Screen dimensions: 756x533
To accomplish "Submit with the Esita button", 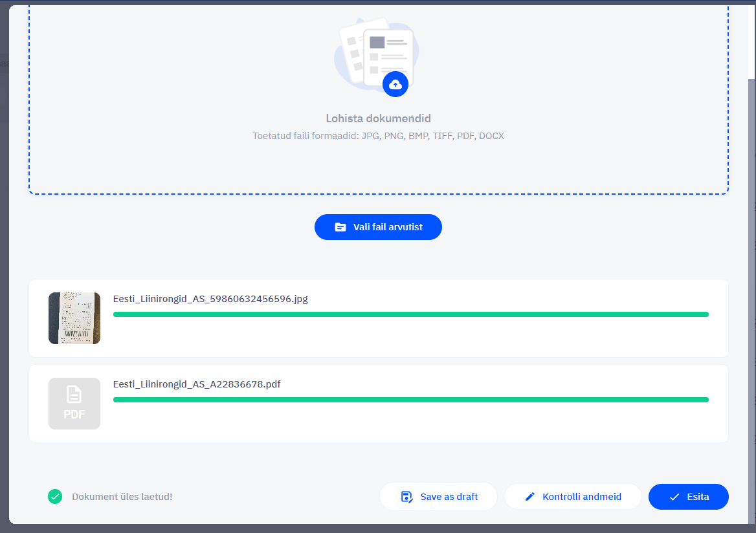I will click(x=689, y=496).
